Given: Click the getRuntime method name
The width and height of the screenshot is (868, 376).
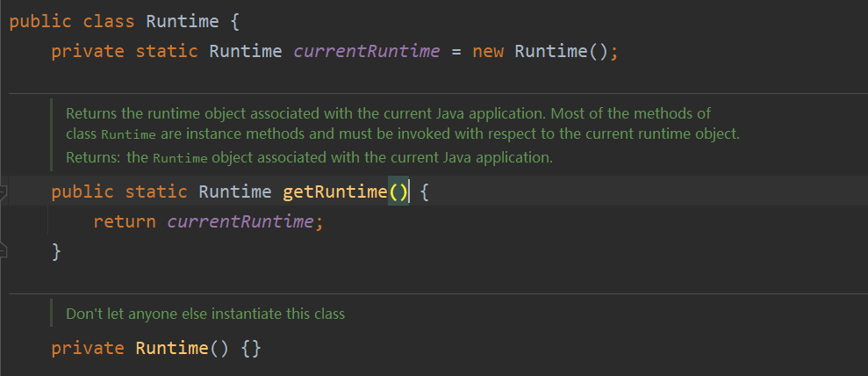Looking at the screenshot, I should 335,192.
